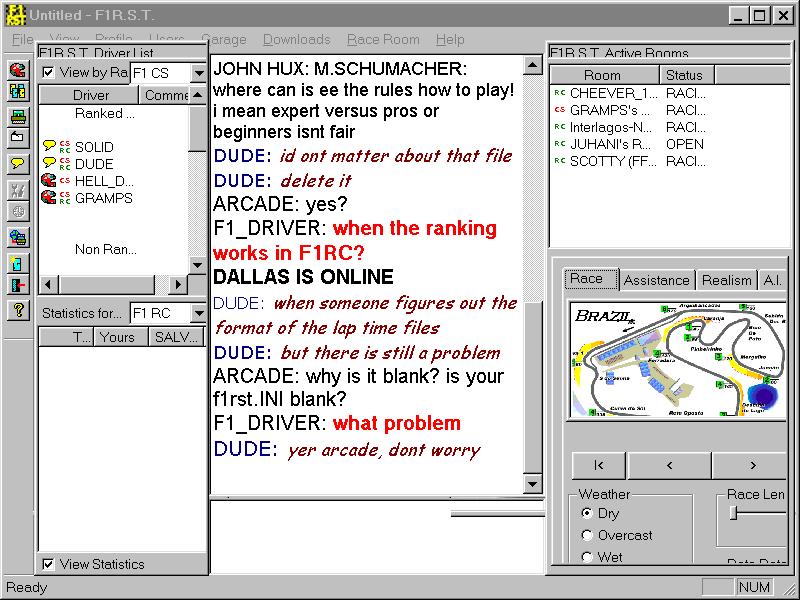Click the Room column header

[x=604, y=75]
